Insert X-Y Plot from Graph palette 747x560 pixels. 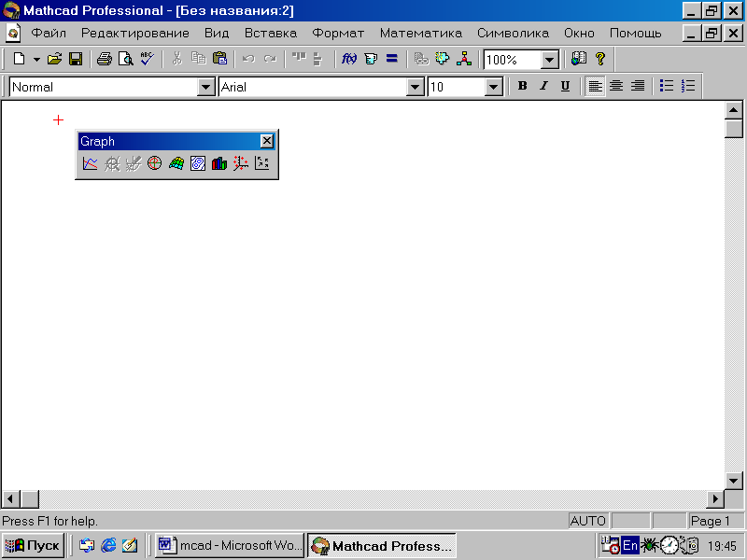click(x=90, y=164)
